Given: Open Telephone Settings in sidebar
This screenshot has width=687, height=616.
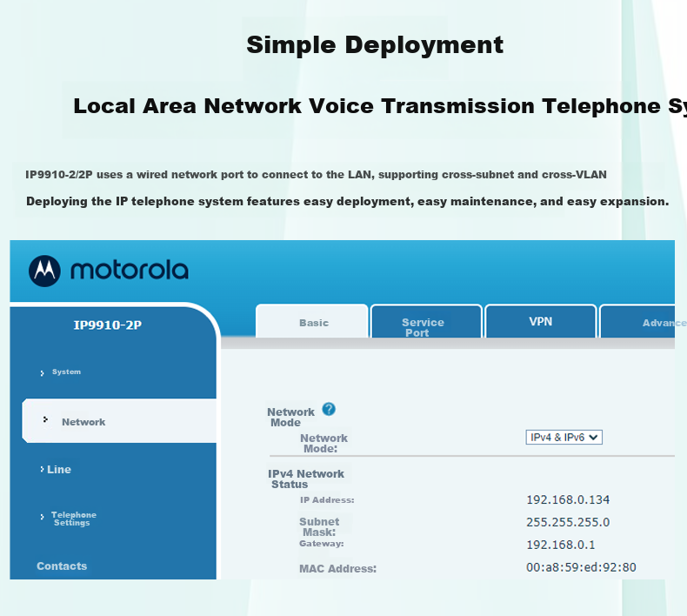Looking at the screenshot, I should point(73,519).
